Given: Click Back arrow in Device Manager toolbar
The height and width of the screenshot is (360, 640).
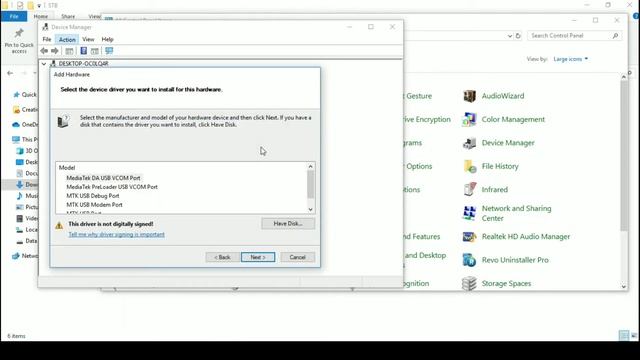Looking at the screenshot, I should [44, 51].
